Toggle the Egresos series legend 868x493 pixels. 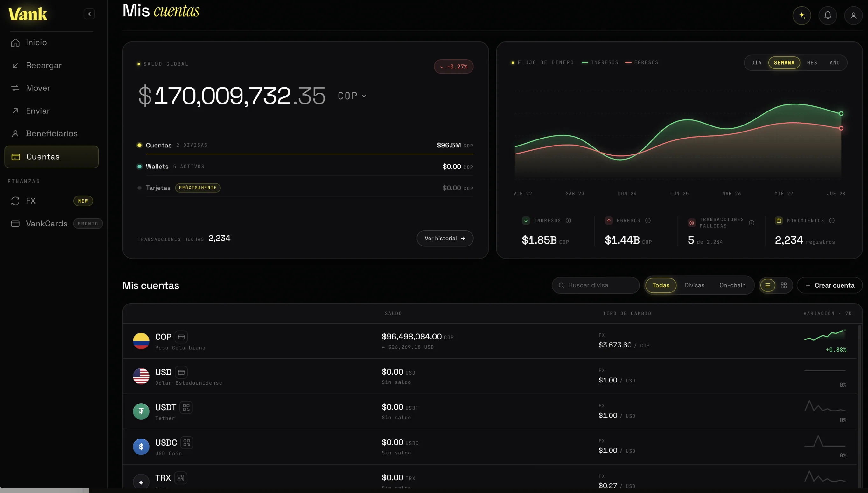[x=642, y=63]
